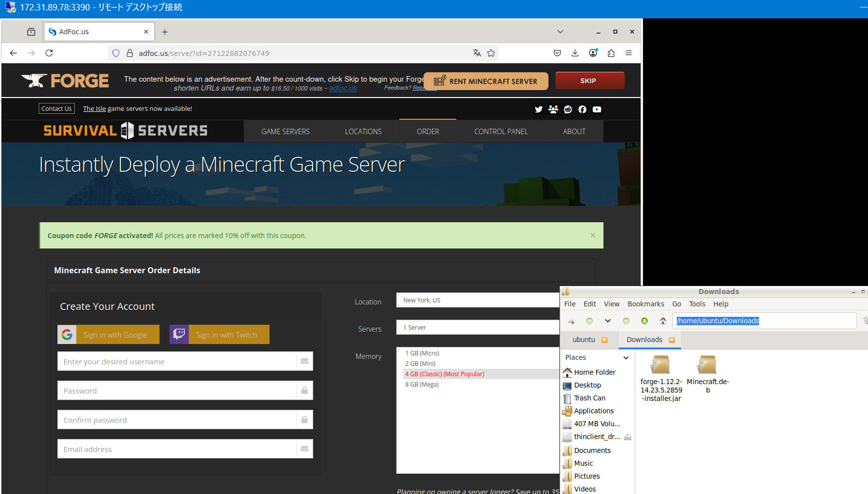Click the Contact Us button
Image resolution: width=868 pixels, height=494 pixels.
(x=56, y=108)
